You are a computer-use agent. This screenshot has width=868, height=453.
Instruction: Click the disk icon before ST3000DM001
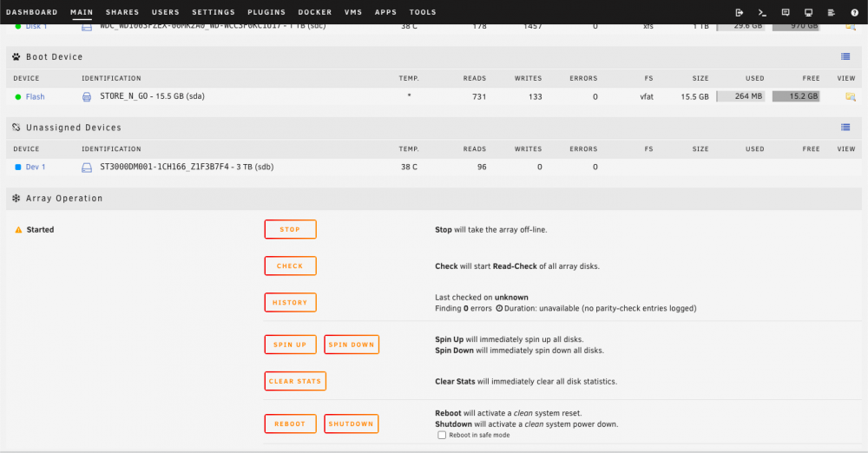pos(87,167)
